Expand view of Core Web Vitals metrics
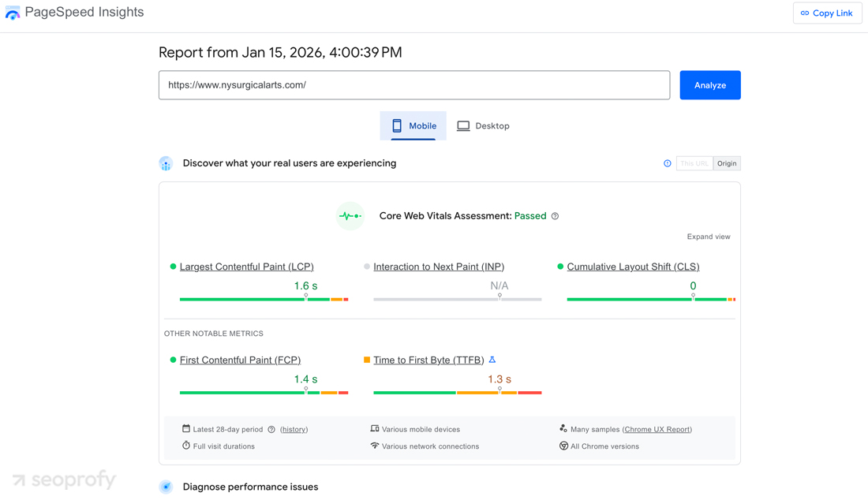Screen dimensions: 868x500 coord(708,236)
